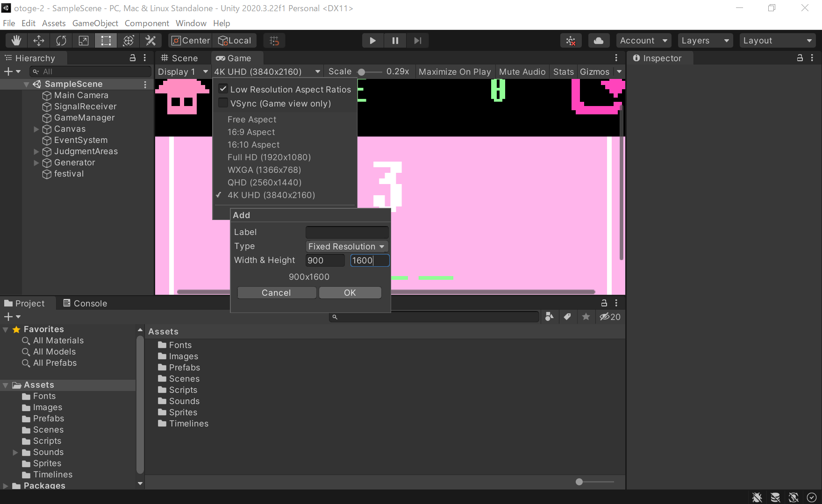
Task: Select the Transform tool
Action: (129, 41)
